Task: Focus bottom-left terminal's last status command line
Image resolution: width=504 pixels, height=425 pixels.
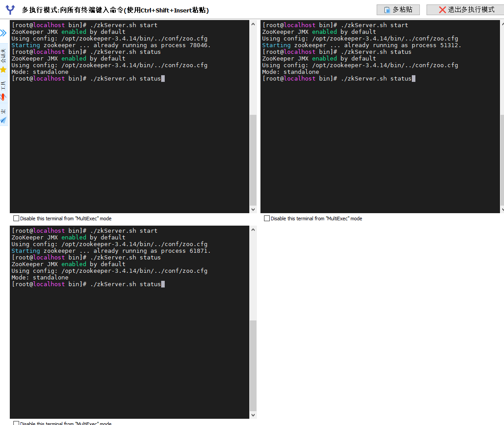Action: pyautogui.click(x=88, y=284)
